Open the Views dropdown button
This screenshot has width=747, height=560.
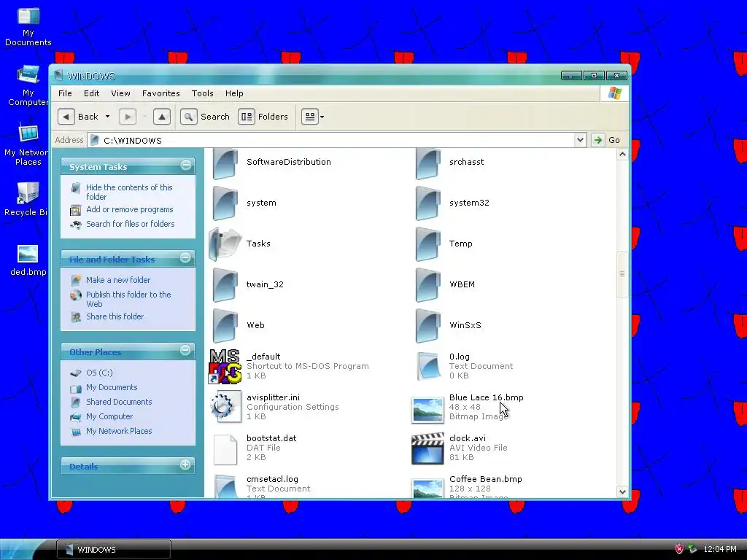pos(313,117)
